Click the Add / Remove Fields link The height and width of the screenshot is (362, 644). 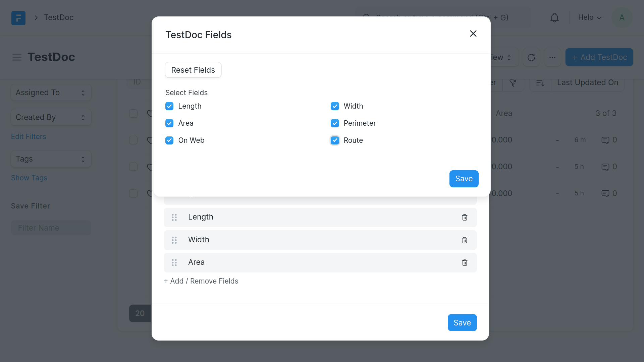201,281
